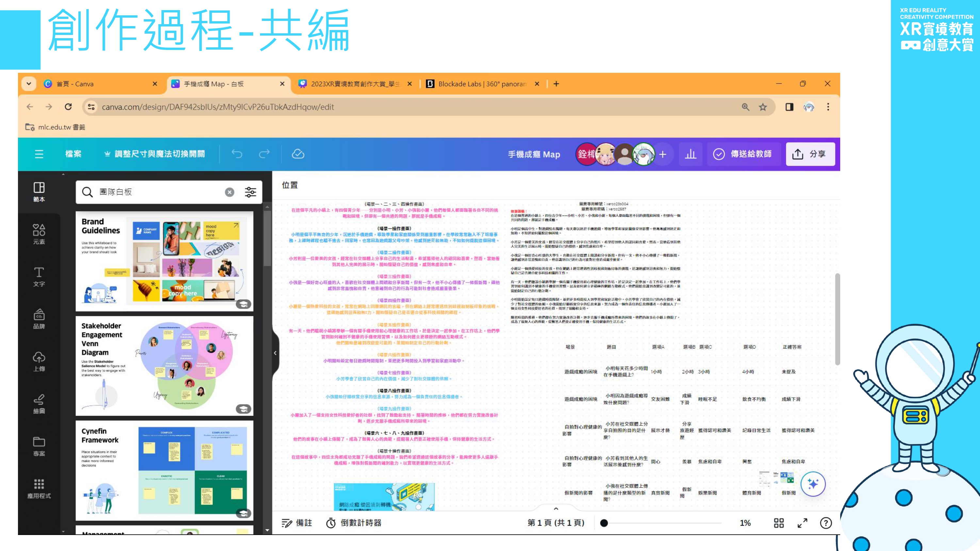Open the grid view icon
This screenshot has height=551, width=980.
[779, 523]
